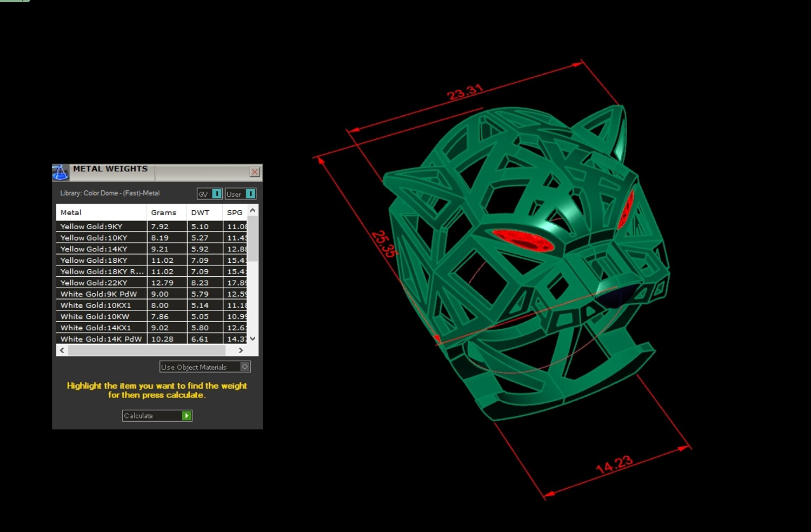Click the 7.92 grams cell
Viewport: 811px width, 532px height.
[x=167, y=227]
